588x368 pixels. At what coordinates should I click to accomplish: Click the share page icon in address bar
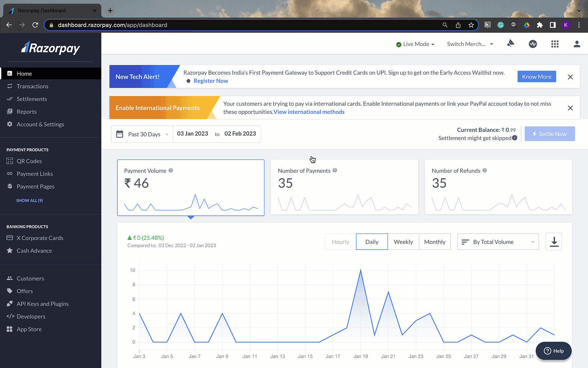pos(458,25)
